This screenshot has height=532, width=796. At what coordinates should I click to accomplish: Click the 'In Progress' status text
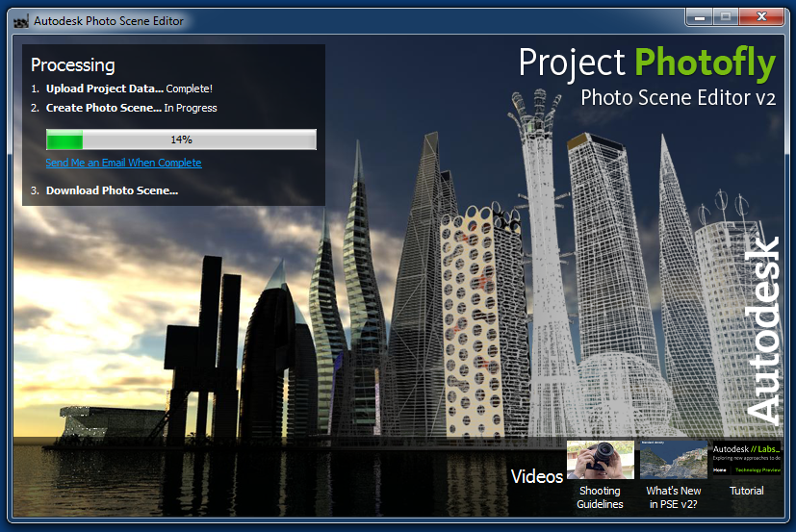191,108
